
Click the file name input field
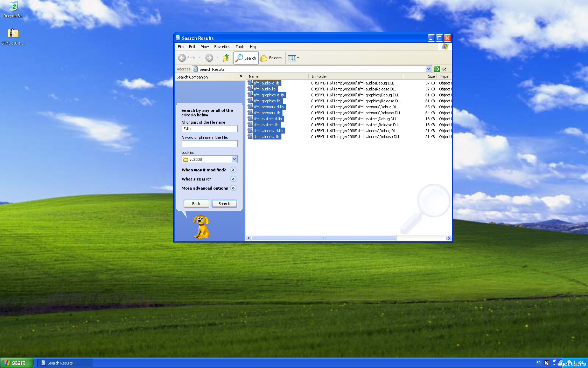209,129
